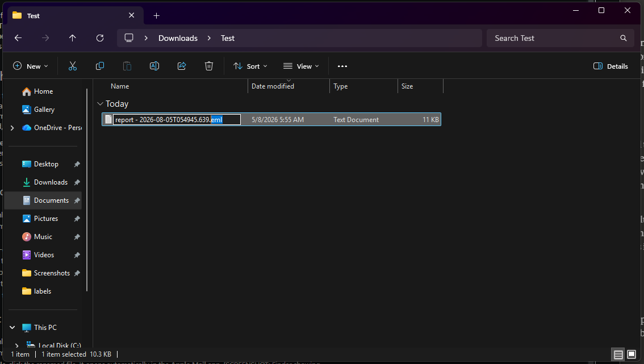Click pin icon beside Documents

77,200
